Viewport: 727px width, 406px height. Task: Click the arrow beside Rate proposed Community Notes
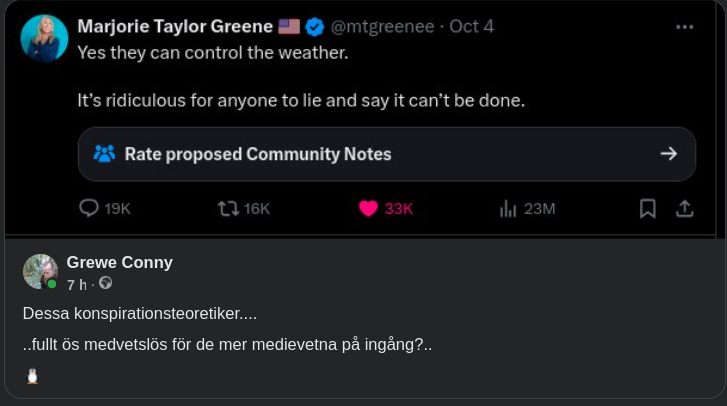pos(669,154)
